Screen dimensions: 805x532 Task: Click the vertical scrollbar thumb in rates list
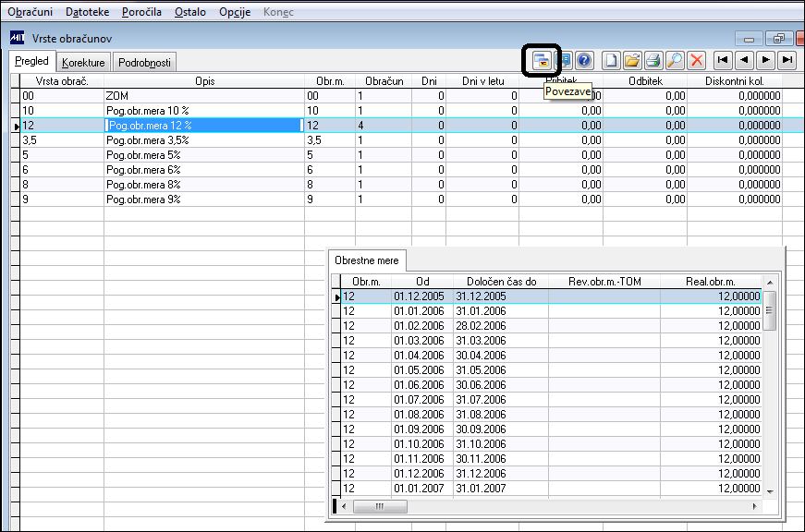point(769,311)
